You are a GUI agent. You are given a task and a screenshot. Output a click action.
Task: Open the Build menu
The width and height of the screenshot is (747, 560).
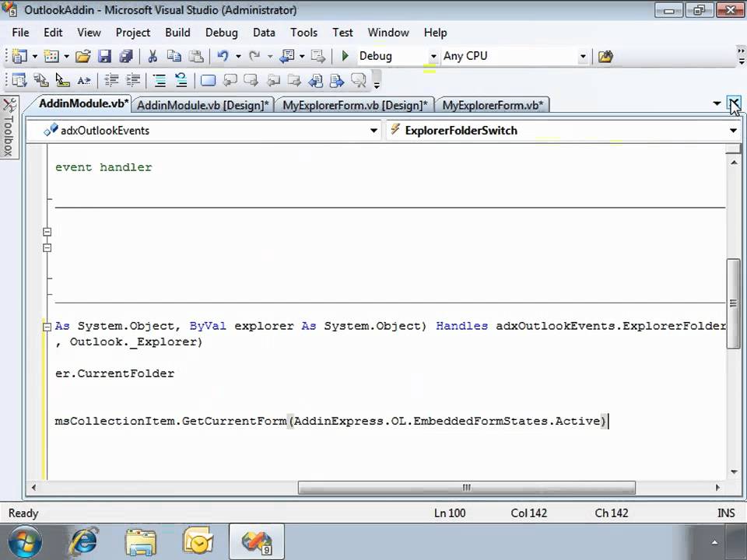(x=177, y=33)
